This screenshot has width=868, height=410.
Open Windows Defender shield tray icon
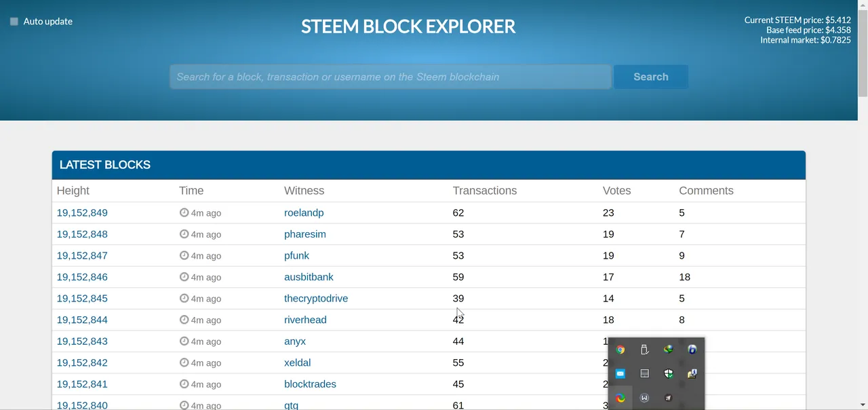(x=668, y=374)
